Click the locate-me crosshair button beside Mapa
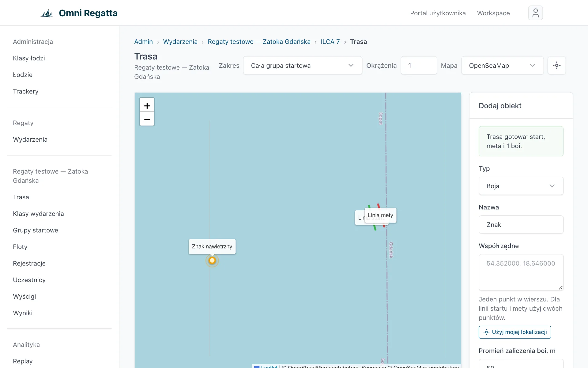This screenshot has width=588, height=368. (x=556, y=65)
